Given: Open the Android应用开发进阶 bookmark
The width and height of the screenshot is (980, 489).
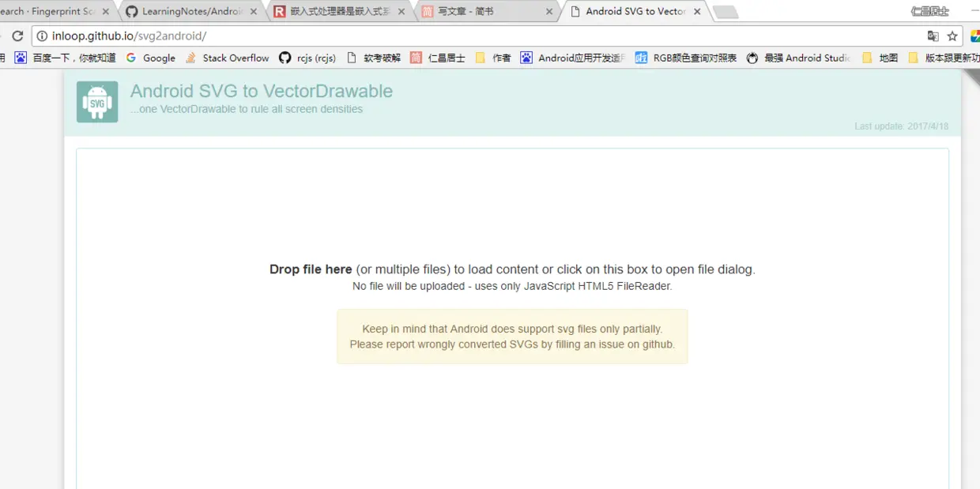Looking at the screenshot, I should tap(573, 58).
